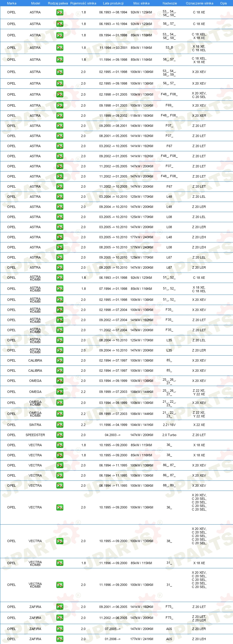Click the Pojemność silnika column header
233x644 pixels.
pos(83,3)
